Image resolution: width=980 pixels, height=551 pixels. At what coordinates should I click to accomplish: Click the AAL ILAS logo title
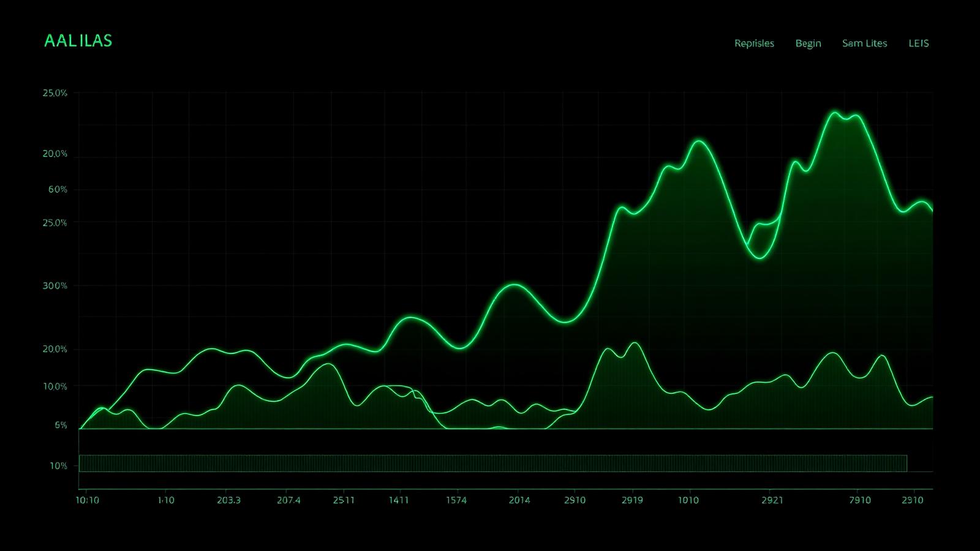(78, 41)
